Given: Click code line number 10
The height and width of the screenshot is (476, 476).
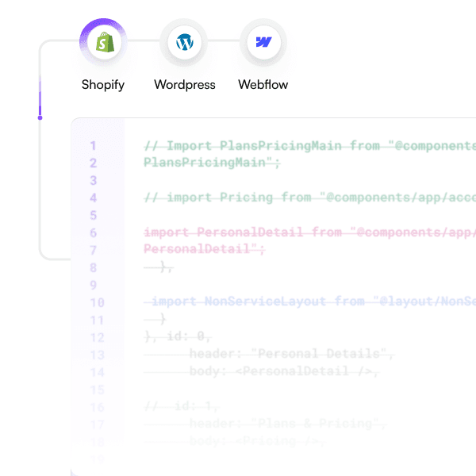Looking at the screenshot, I should [97, 303].
